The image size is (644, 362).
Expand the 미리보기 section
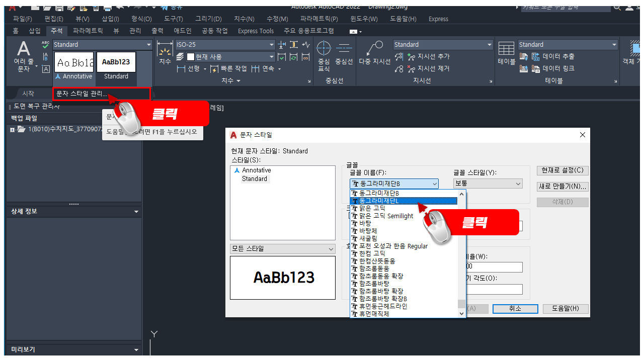136,350
